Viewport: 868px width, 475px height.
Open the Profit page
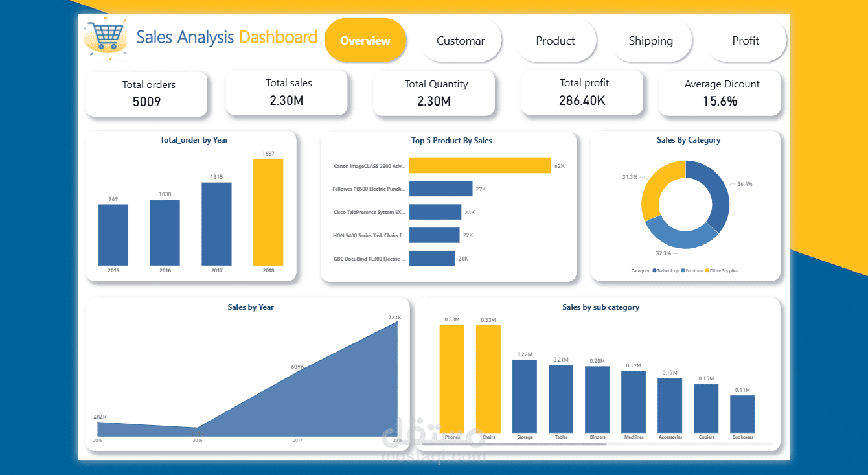[x=746, y=40]
